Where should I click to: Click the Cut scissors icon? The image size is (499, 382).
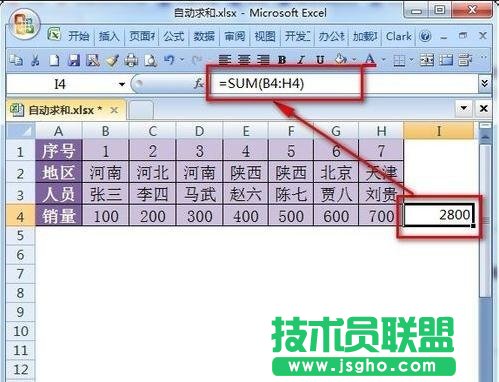point(35,60)
